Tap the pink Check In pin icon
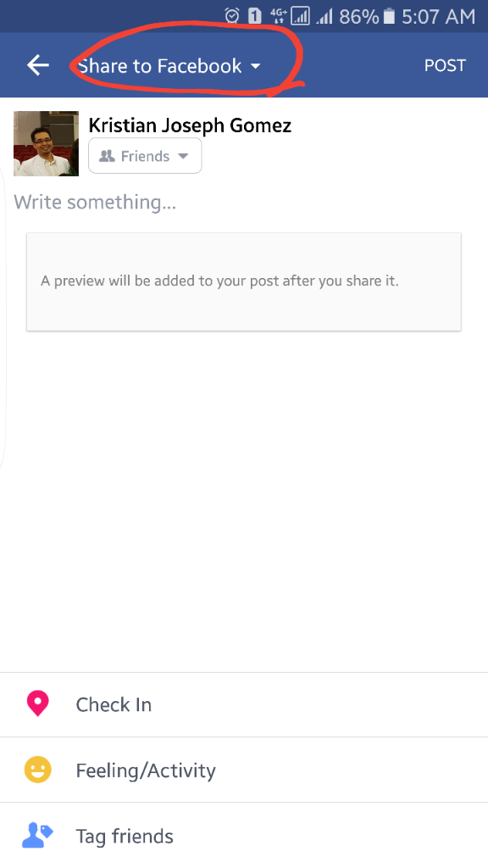Image resolution: width=488 pixels, height=868 pixels. coord(37,704)
